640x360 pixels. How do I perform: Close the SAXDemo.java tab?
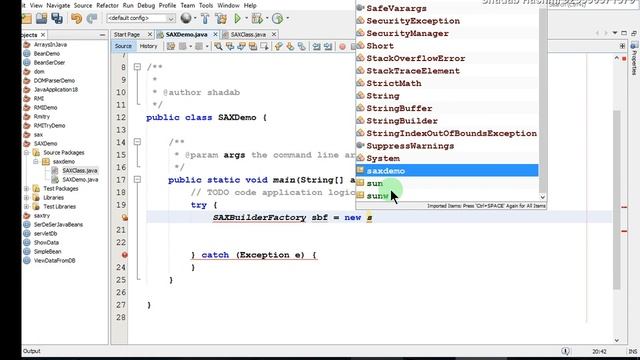(x=215, y=35)
